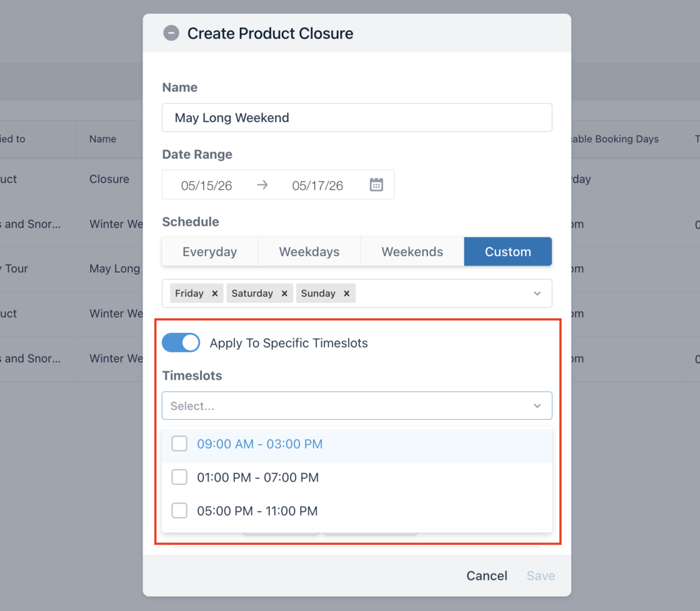Click the Save button
700x611 pixels.
tap(541, 576)
